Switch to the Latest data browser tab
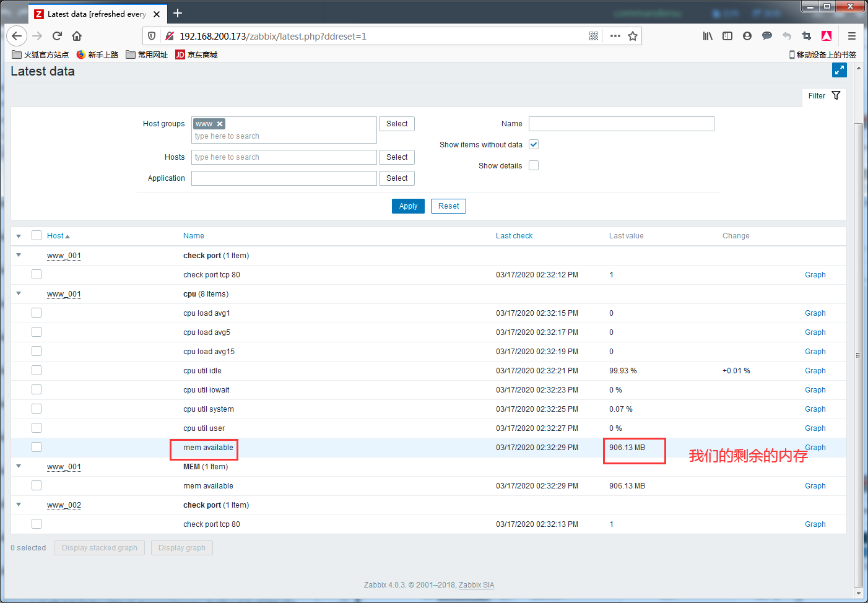This screenshot has width=868, height=603. click(x=97, y=14)
